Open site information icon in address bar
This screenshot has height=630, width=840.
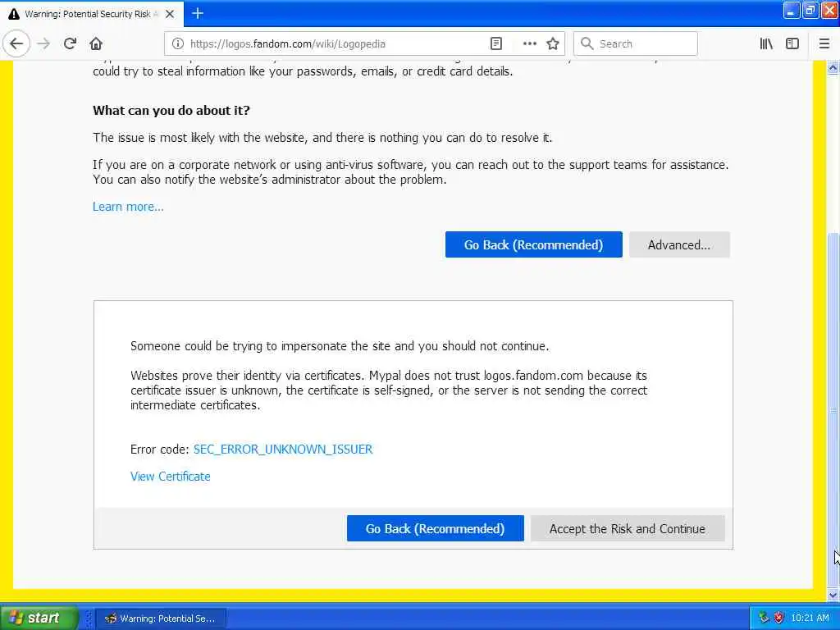pos(177,43)
